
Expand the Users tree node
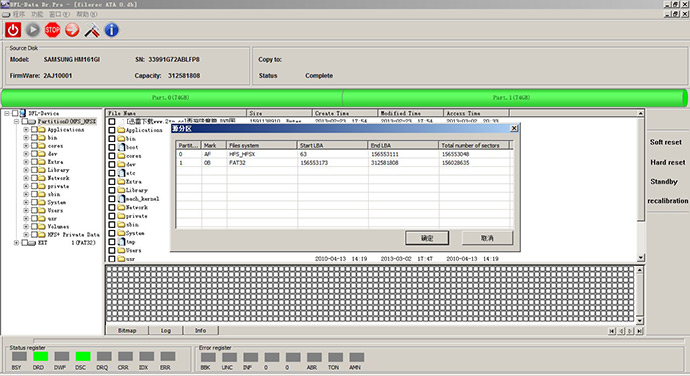26,210
